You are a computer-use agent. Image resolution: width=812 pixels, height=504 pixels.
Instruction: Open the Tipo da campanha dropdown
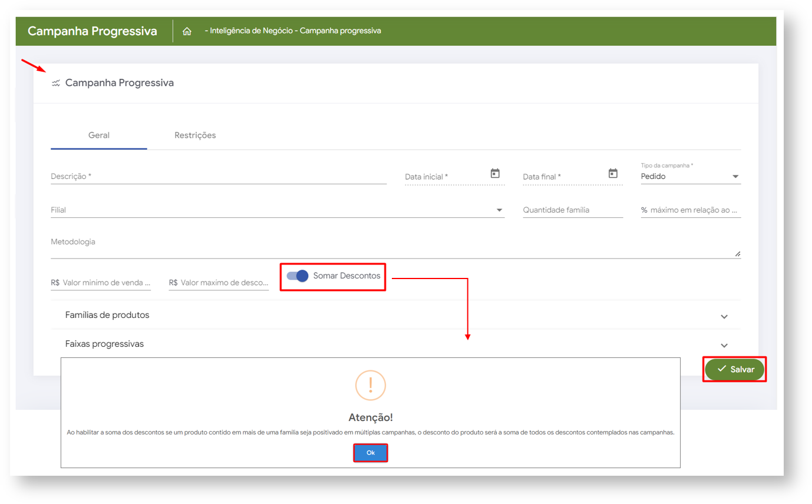735,177
